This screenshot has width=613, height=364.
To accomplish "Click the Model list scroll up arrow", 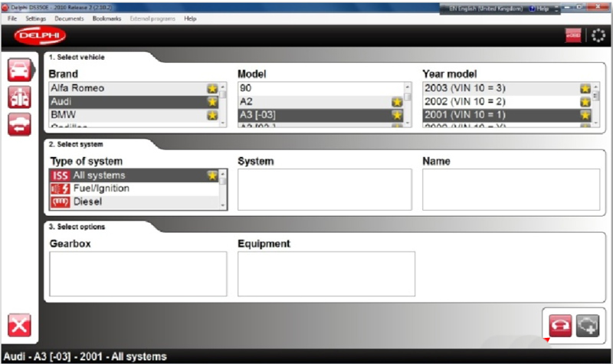I will click(x=408, y=87).
